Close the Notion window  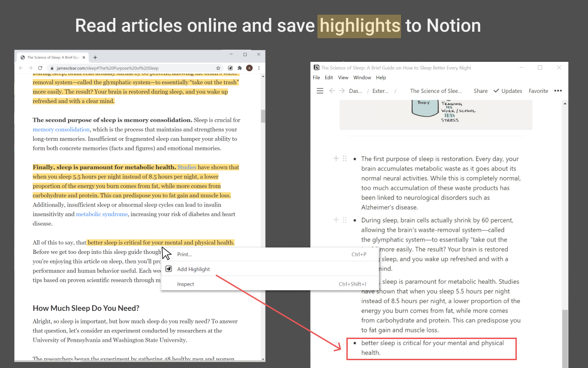point(559,68)
